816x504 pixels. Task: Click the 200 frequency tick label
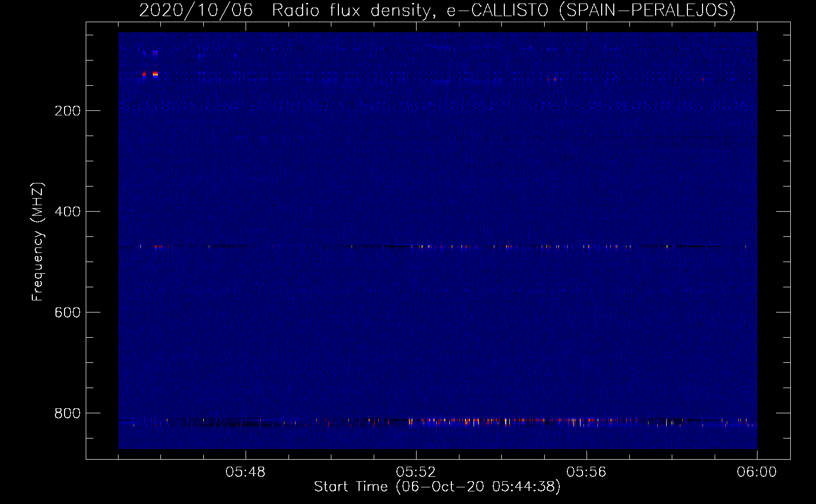coord(68,111)
